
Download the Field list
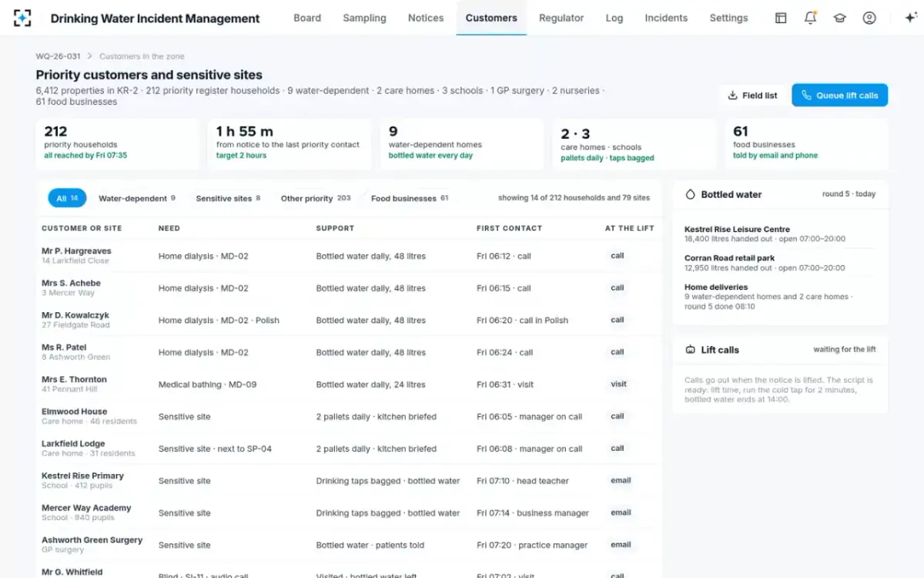point(752,96)
